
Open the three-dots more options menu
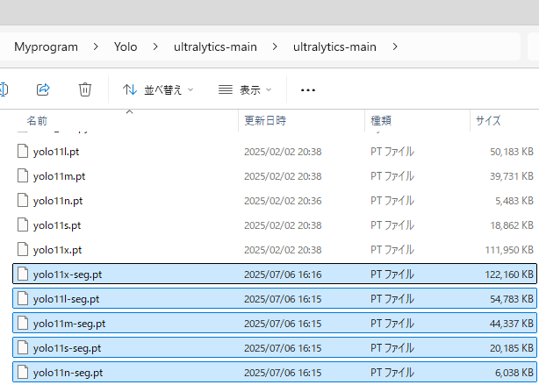pos(307,90)
